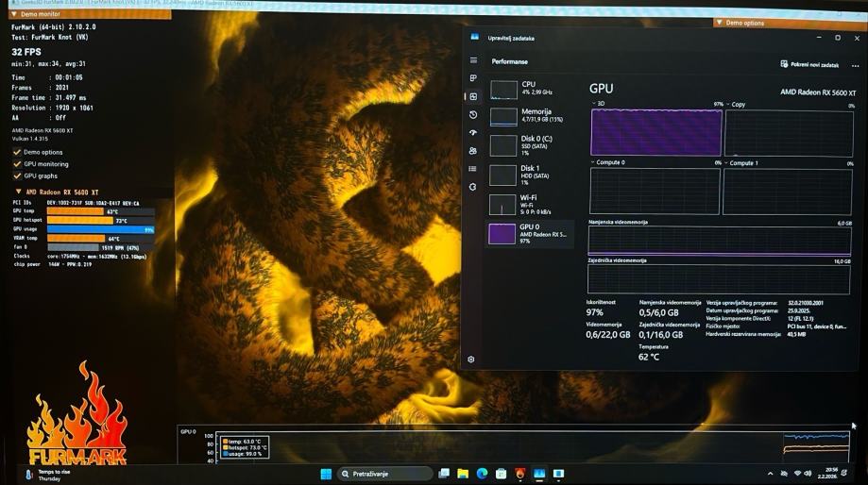Switch to FurMark via taskbar icon

point(519,474)
